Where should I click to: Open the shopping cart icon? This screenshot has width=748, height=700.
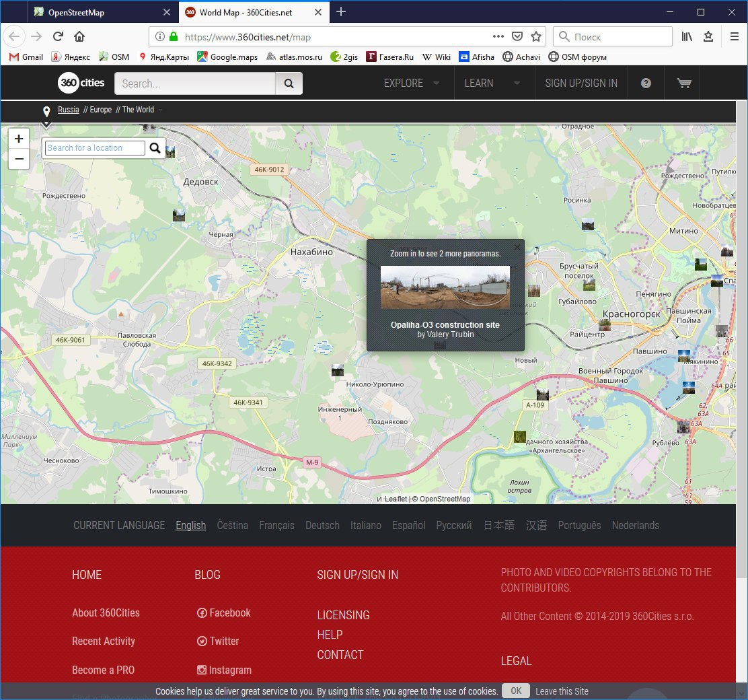pos(684,83)
